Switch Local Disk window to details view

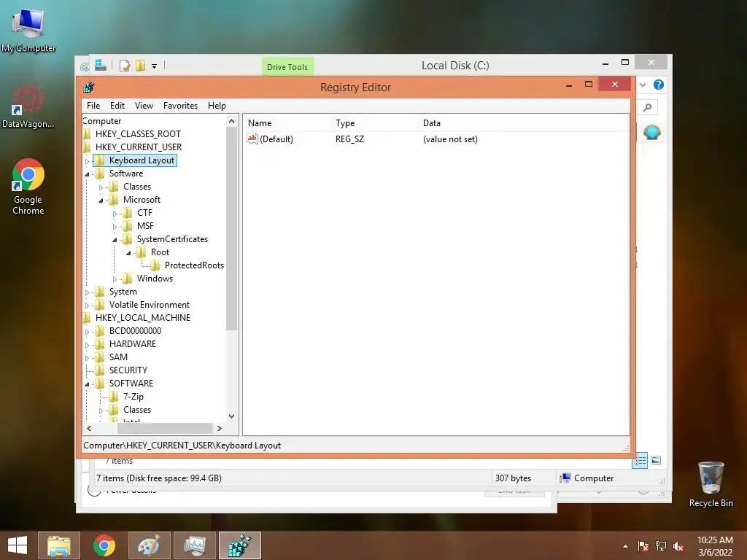tap(640, 460)
